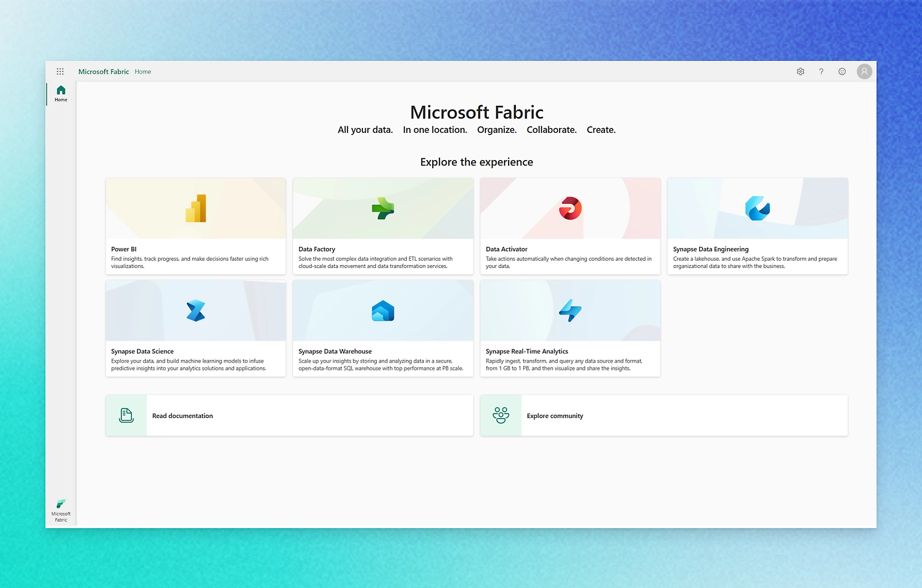
Task: Select the Data Activator card title
Action: coord(506,249)
